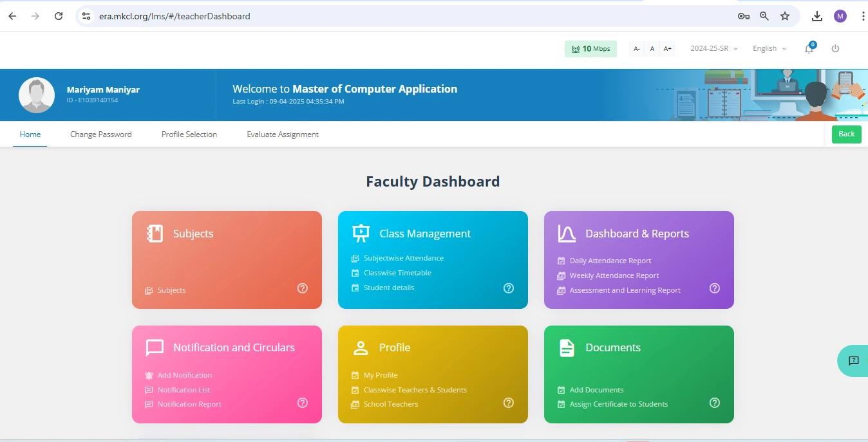Open the Evaluate Assignment tab
The image size is (868, 442).
[283, 134]
